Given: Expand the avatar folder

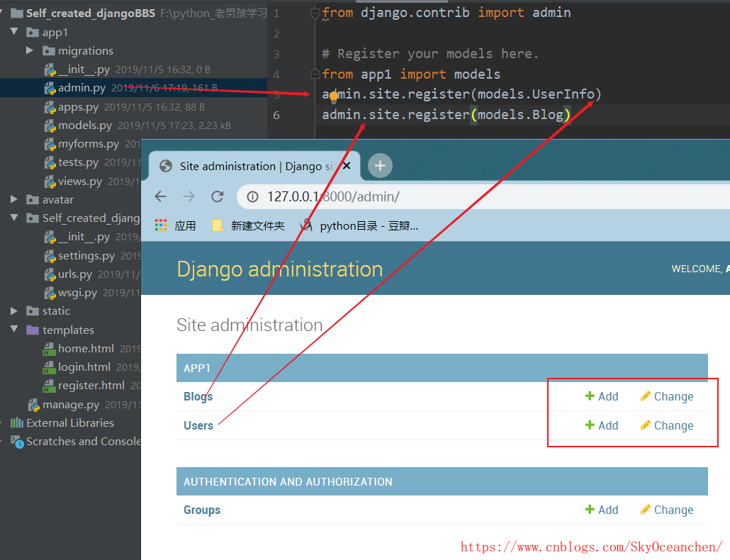Looking at the screenshot, I should 14,199.
